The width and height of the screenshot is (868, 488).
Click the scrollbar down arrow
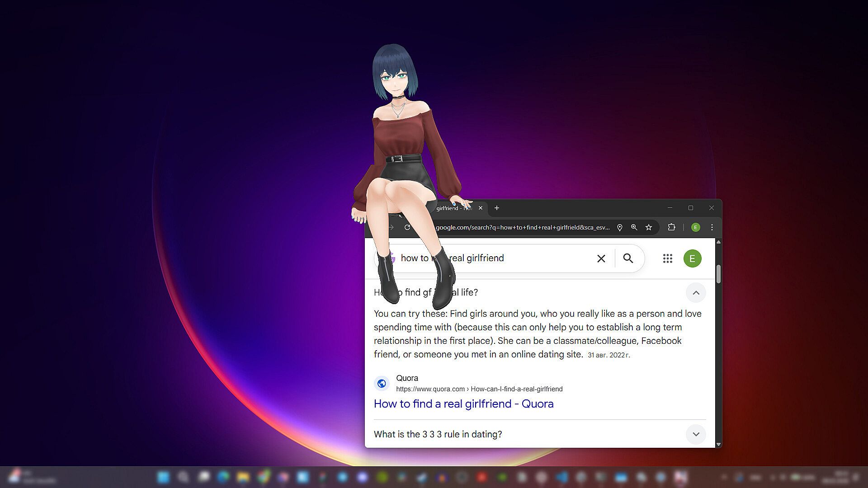[x=718, y=444]
